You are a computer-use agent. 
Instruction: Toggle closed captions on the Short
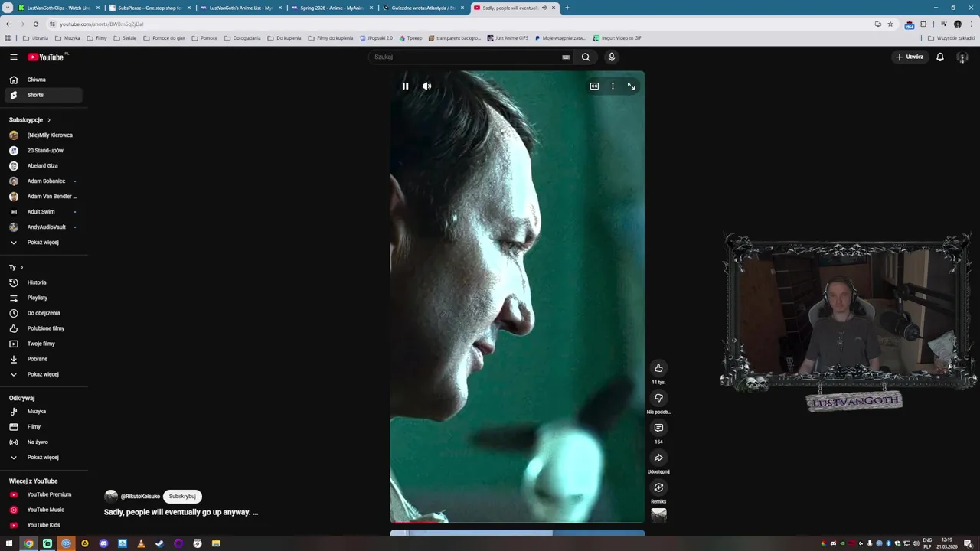click(x=594, y=86)
